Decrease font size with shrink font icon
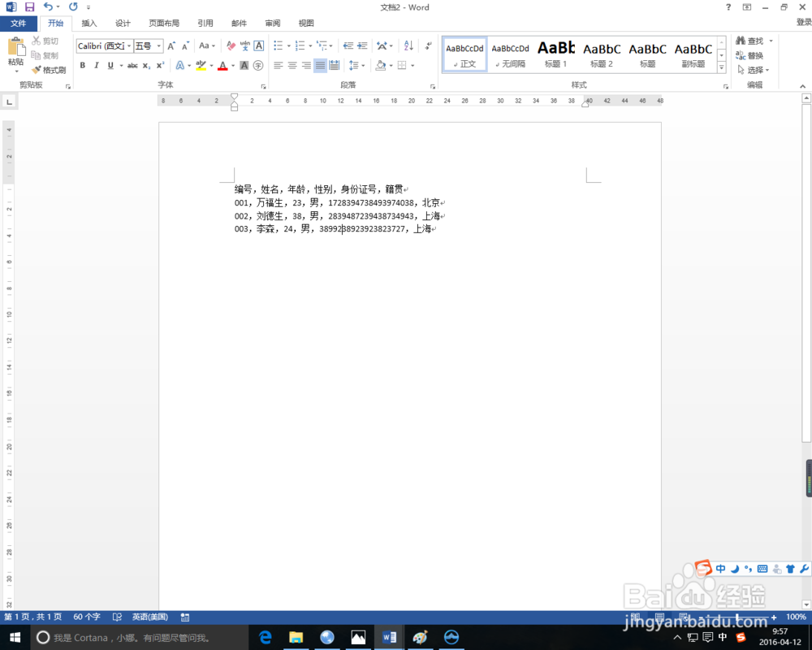 pos(185,46)
